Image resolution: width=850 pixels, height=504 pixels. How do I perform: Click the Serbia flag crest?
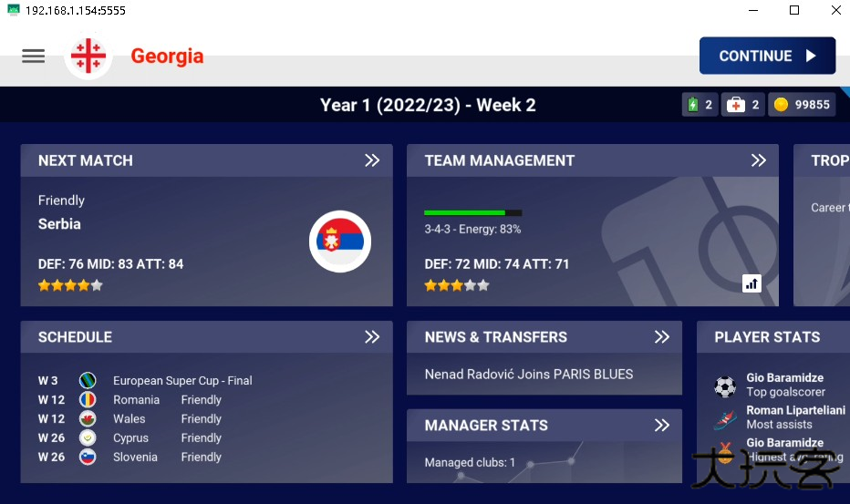point(339,241)
